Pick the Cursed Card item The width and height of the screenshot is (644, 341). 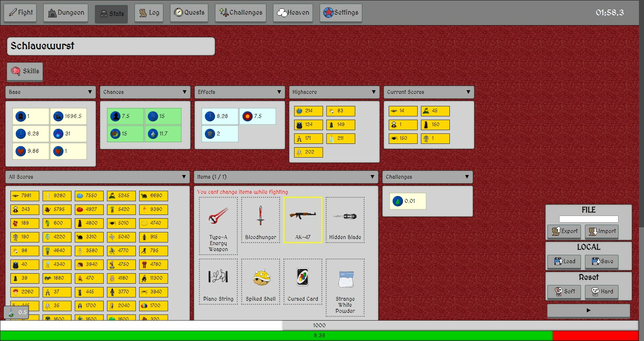click(303, 282)
